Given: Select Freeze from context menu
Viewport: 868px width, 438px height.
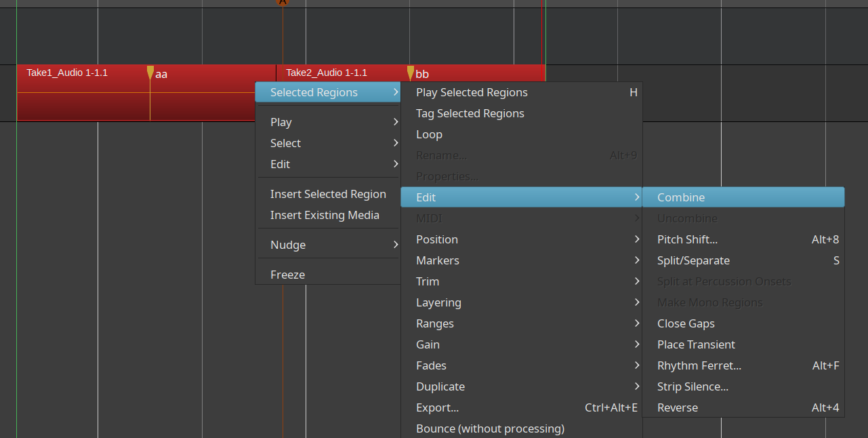Looking at the screenshot, I should pos(288,275).
